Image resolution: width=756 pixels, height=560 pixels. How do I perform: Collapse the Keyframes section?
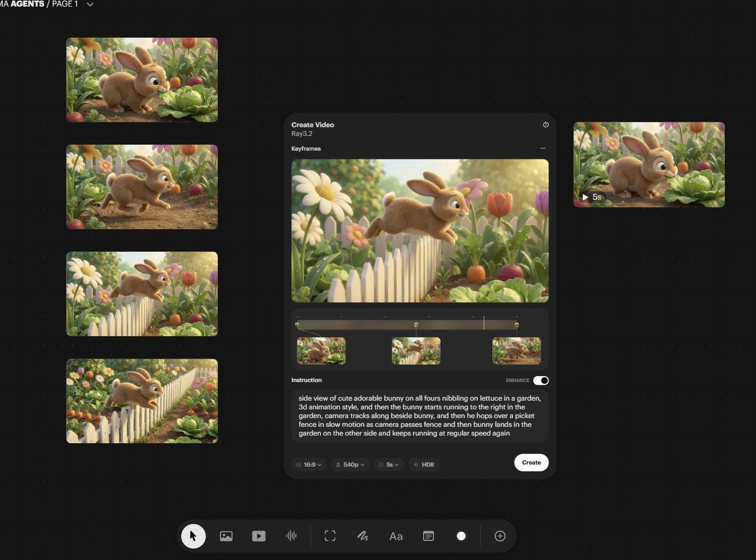543,148
